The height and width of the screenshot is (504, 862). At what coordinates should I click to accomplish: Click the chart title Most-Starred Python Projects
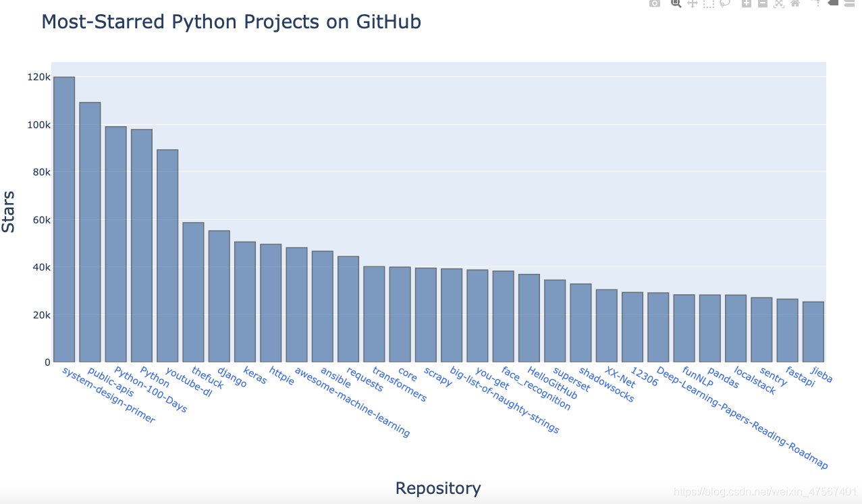tap(232, 22)
